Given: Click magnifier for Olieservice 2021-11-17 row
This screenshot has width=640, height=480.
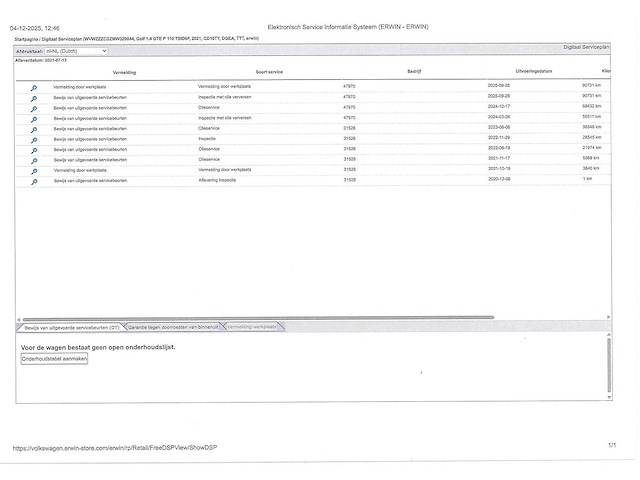Looking at the screenshot, I should coord(33,160).
